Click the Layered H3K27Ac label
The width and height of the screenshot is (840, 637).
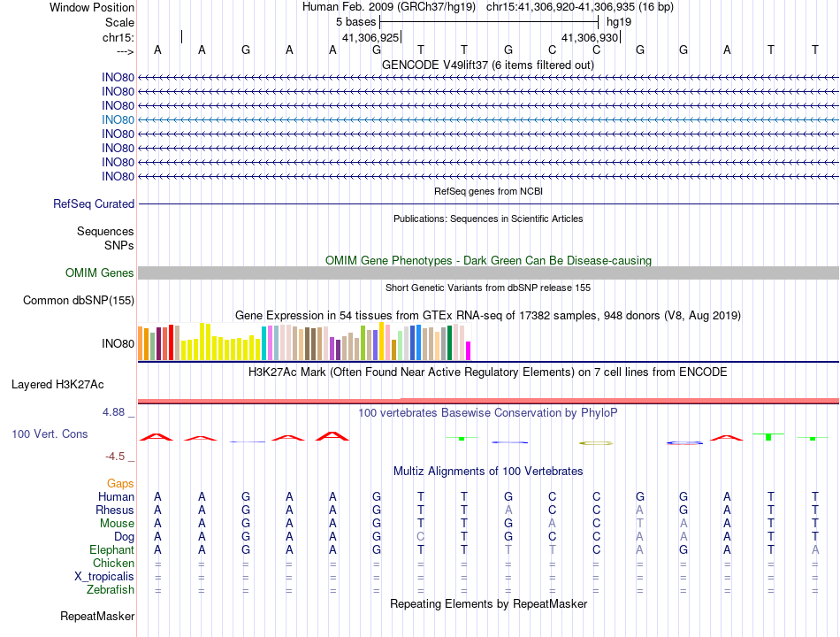click(57, 385)
